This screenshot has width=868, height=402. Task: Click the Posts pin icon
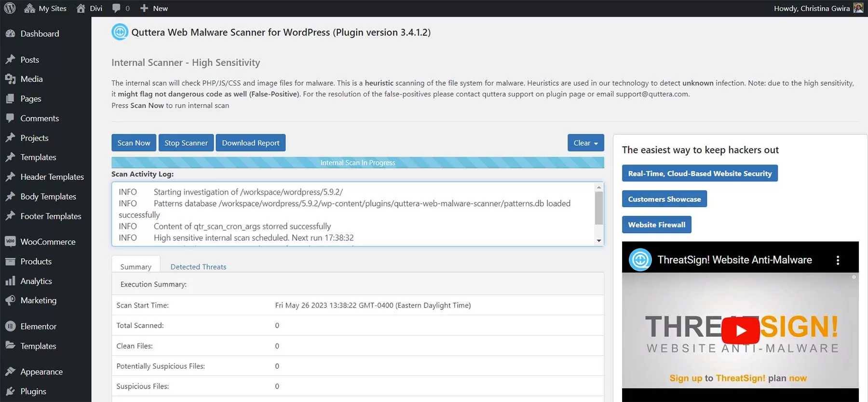10,59
